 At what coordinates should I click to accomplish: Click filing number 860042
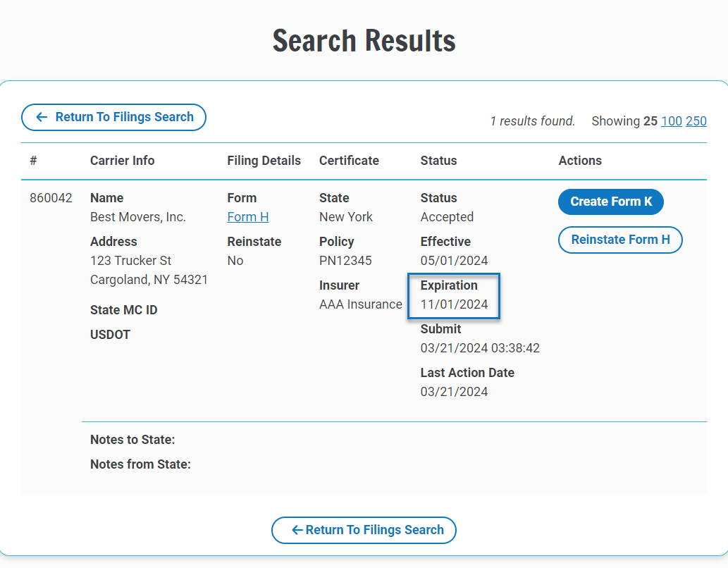click(x=50, y=198)
